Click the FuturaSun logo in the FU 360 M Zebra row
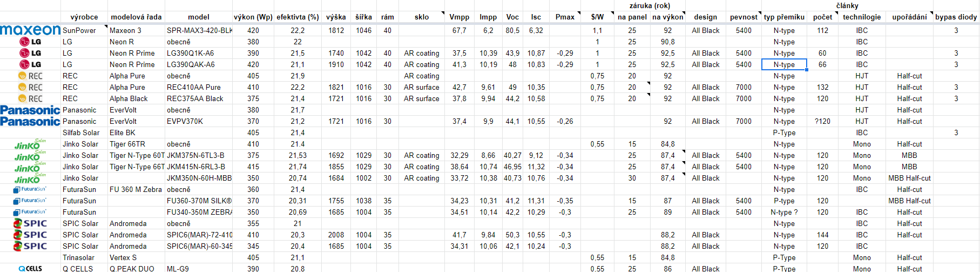The height and width of the screenshot is (272, 980). point(30,189)
